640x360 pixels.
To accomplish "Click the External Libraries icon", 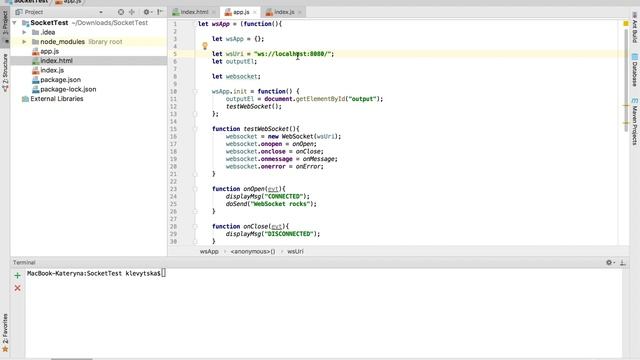I will click(x=25, y=99).
